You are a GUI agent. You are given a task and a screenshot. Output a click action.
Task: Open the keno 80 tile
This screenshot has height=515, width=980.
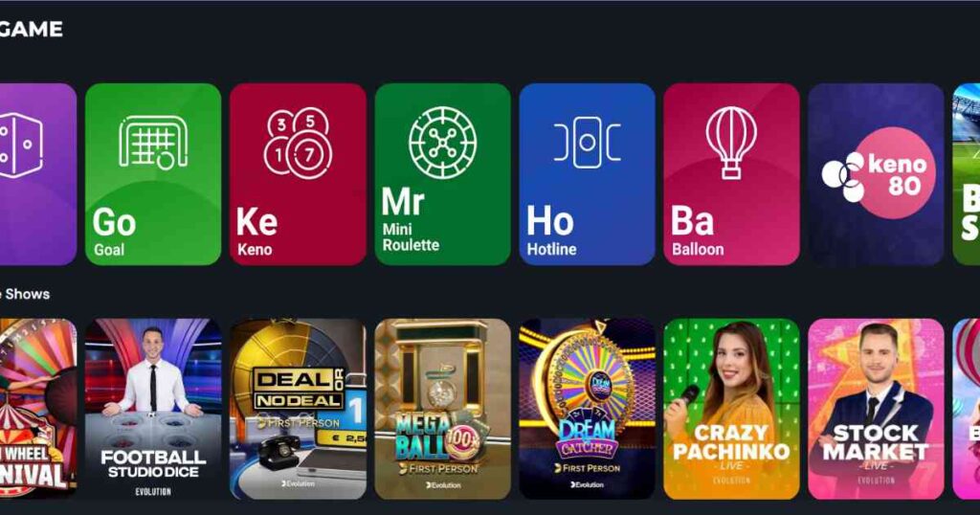876,174
